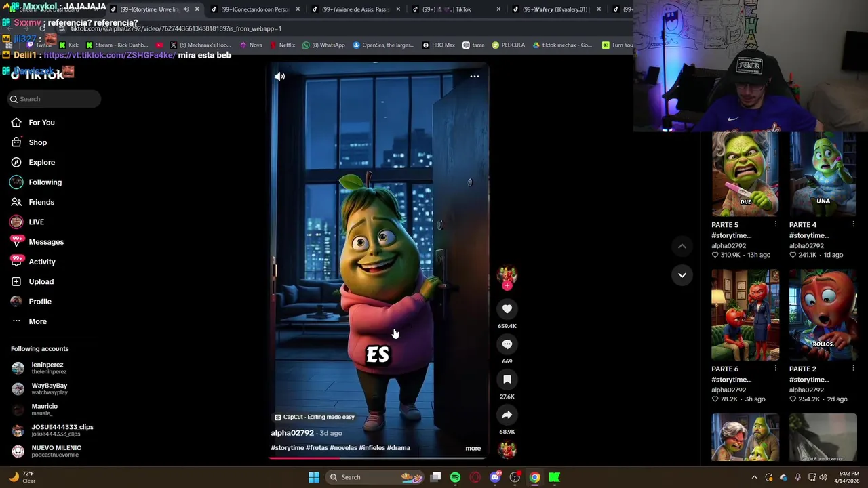The image size is (868, 488).
Task: Open PARTE 4 video thumbnail
Action: 823,174
